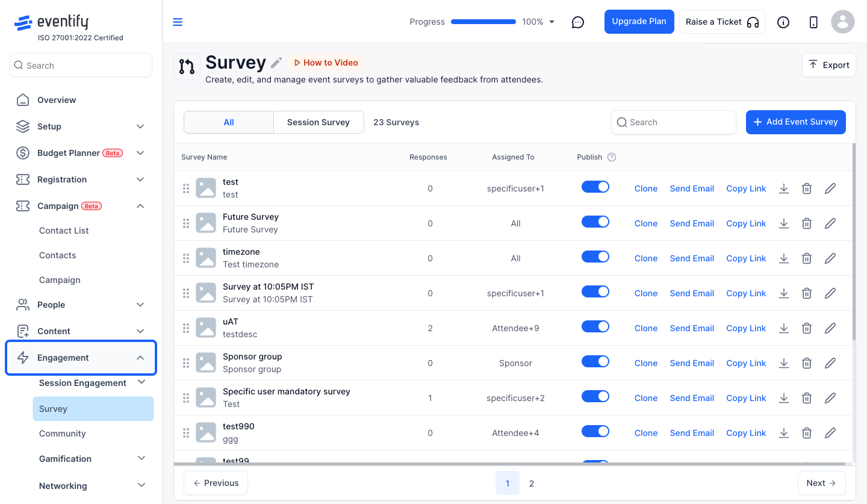Turn off publish for Specific user mandatory survey
867x504 pixels.
point(595,396)
